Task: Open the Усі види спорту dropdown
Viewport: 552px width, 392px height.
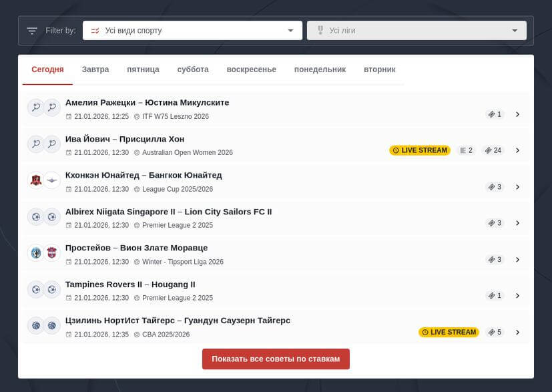Action: [192, 31]
